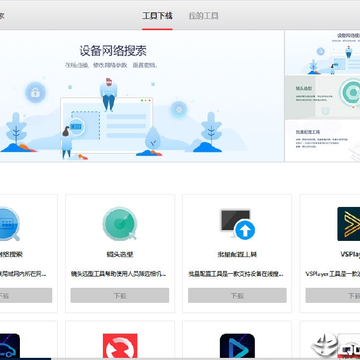Download the VSPlayer tool
Image resolution: width=360 pixels, height=360 pixels.
coord(333,295)
